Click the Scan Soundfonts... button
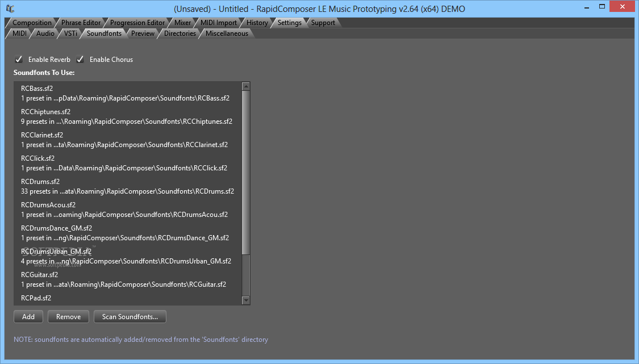639x364 pixels. (130, 317)
